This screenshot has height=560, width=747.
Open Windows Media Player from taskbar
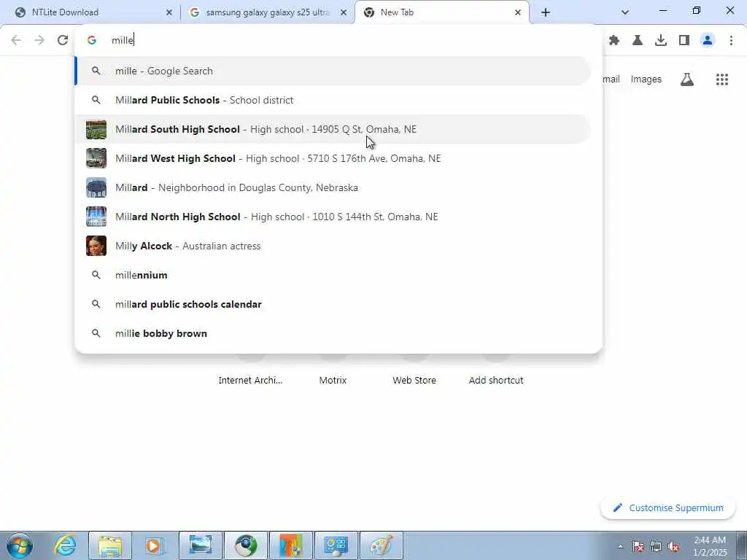pos(155,545)
